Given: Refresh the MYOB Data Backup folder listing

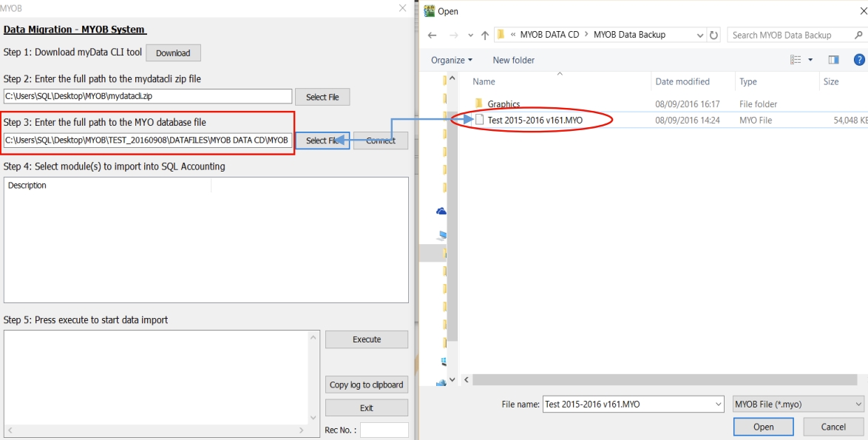Looking at the screenshot, I should point(714,35).
